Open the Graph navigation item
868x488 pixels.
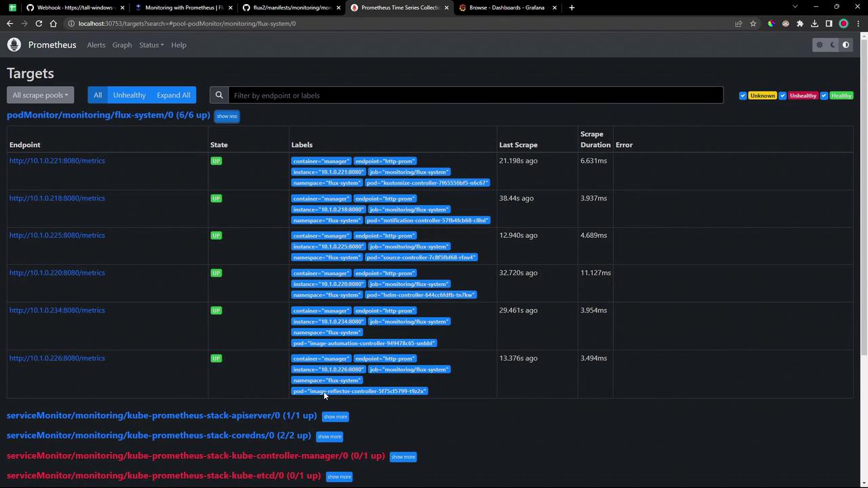tap(122, 45)
